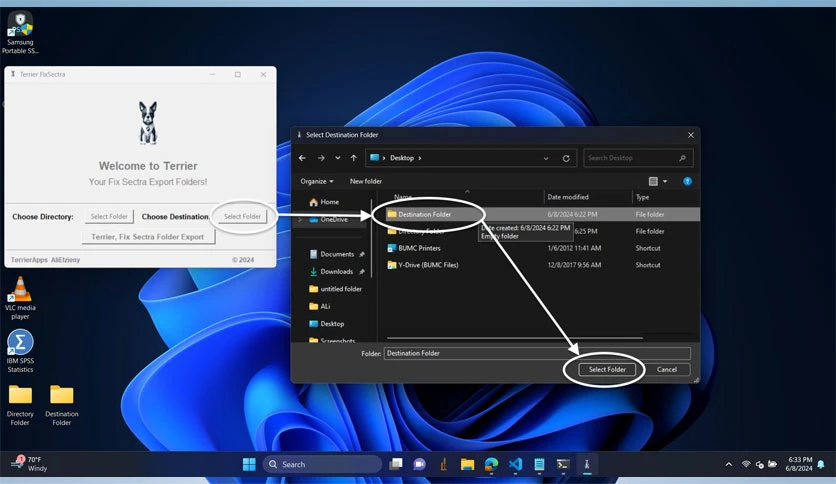
Task: Click Select Folder for Choose Directory
Action: tap(109, 216)
